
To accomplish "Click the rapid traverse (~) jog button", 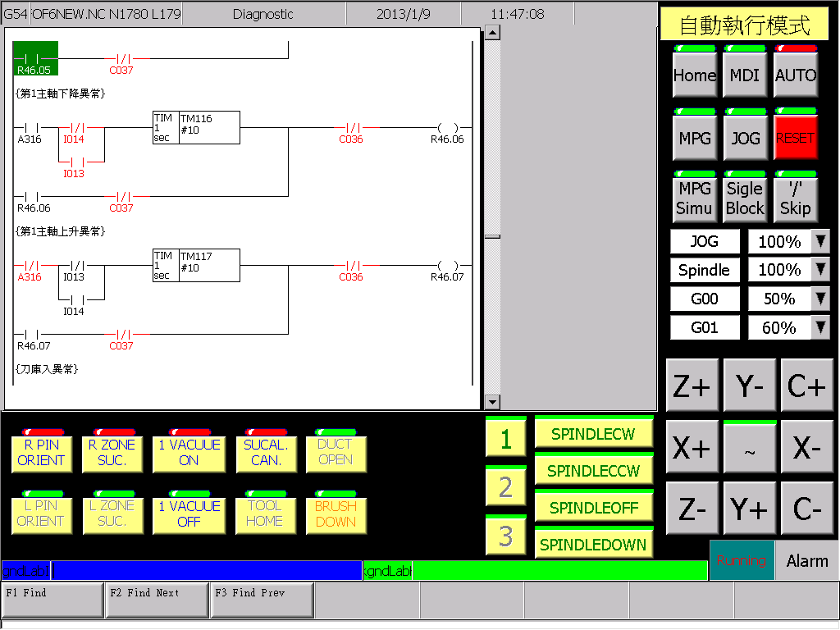I will click(x=749, y=447).
